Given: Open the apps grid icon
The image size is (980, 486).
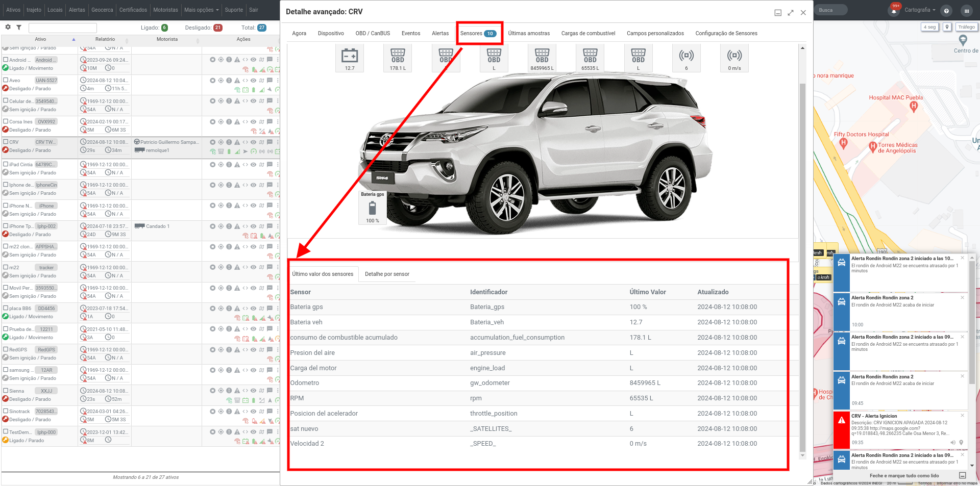Looking at the screenshot, I should point(966,11).
